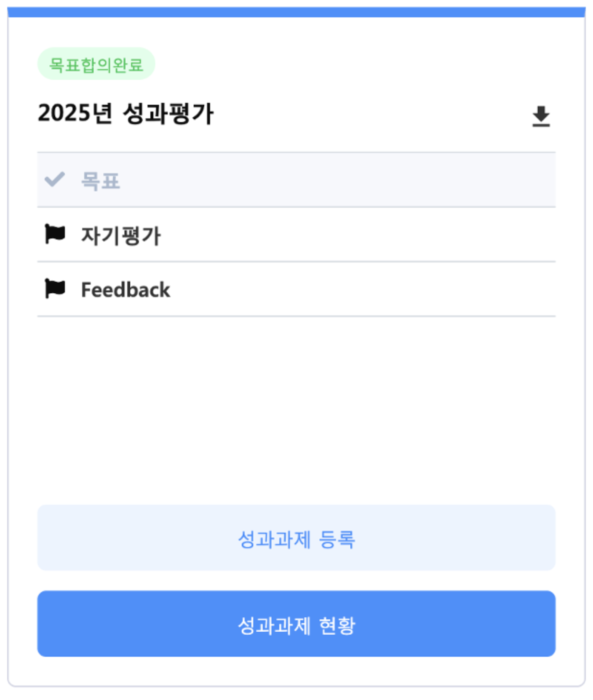This screenshot has height=700, width=593.
Task: Click the empty space below the Feedback row
Action: tap(296, 409)
